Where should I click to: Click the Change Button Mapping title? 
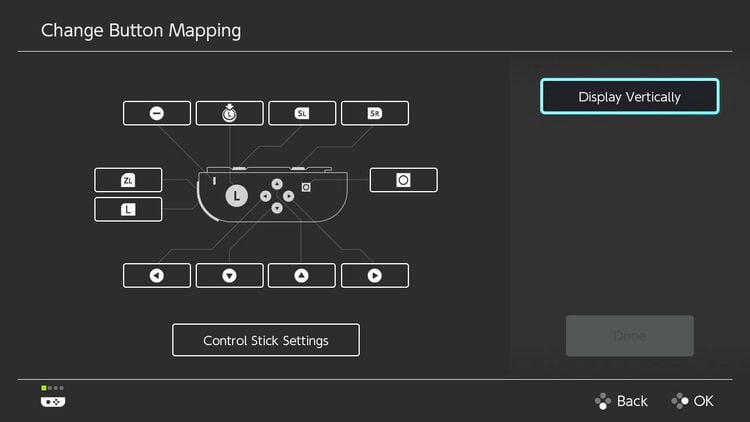point(141,31)
